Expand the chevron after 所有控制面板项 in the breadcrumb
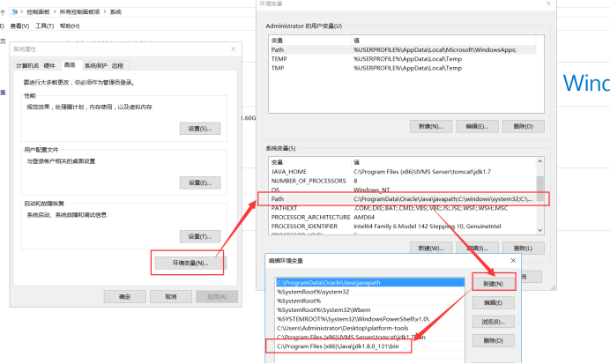 (105, 12)
